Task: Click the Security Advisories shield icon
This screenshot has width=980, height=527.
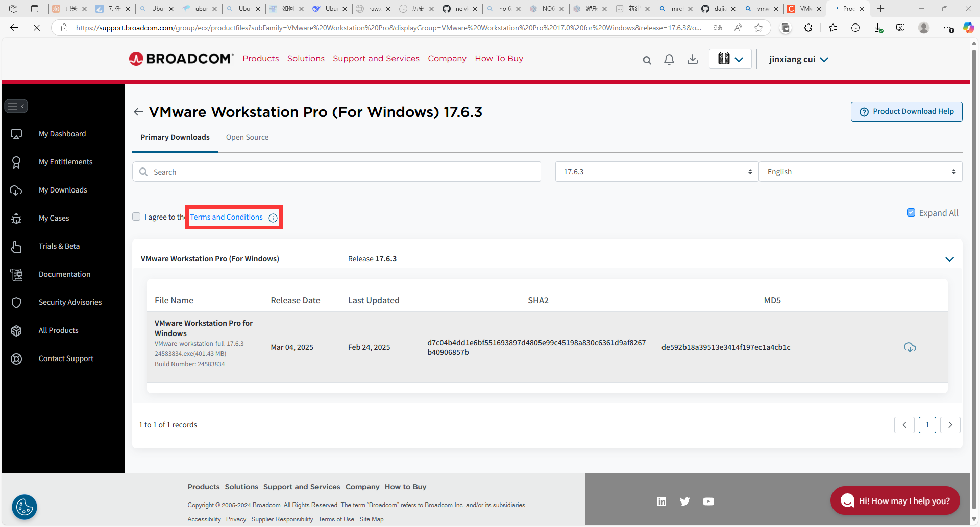Action: pos(16,302)
